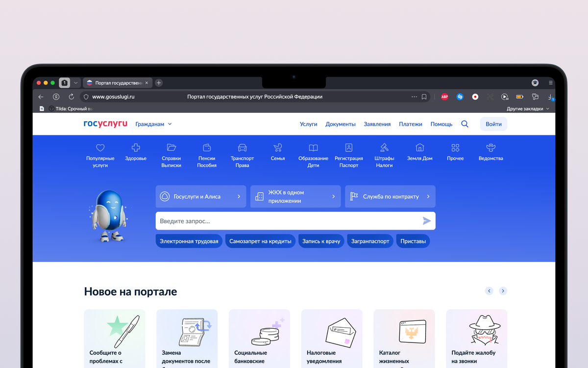Image resolution: width=588 pixels, height=368 pixels.
Task: Open the Госуслуги и Алиса banner
Action: [201, 196]
